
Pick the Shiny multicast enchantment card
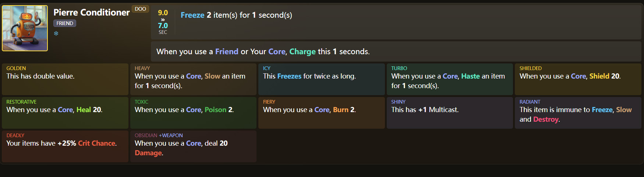pyautogui.click(x=449, y=113)
